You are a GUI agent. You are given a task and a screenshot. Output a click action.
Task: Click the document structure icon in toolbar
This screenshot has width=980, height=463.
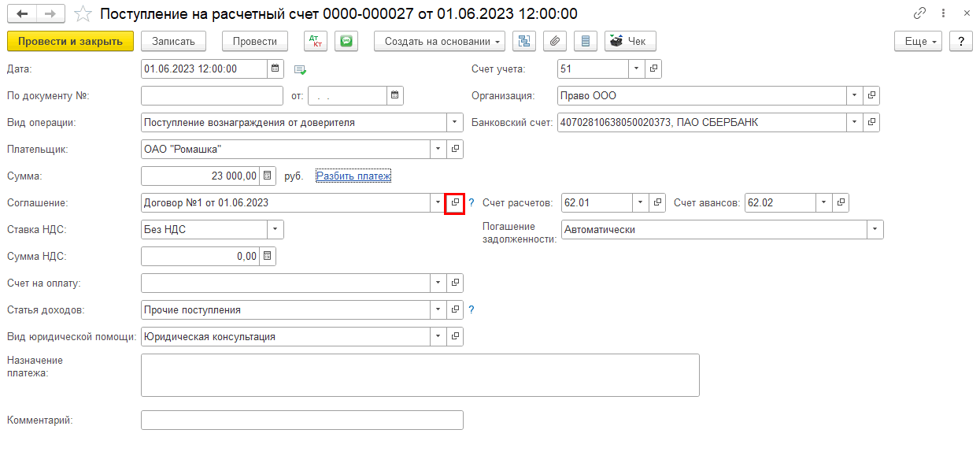(x=524, y=41)
